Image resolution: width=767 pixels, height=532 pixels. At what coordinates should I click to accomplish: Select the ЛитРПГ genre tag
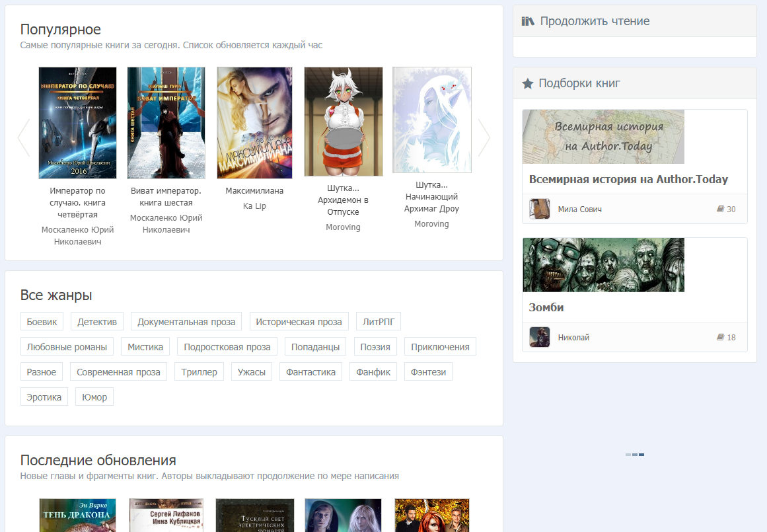[378, 322]
